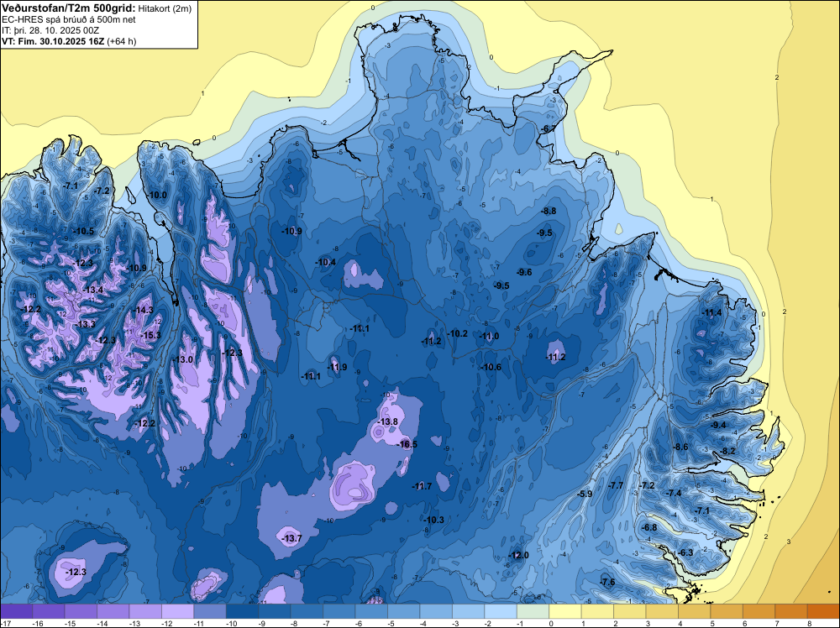840x628 pixels.
Task: Click the legend swatch between -16 and -15
Action: click(49, 611)
